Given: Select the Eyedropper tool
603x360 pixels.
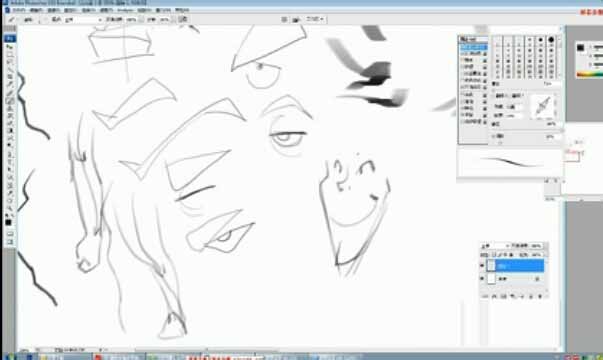Looking at the screenshot, I should point(10,192).
